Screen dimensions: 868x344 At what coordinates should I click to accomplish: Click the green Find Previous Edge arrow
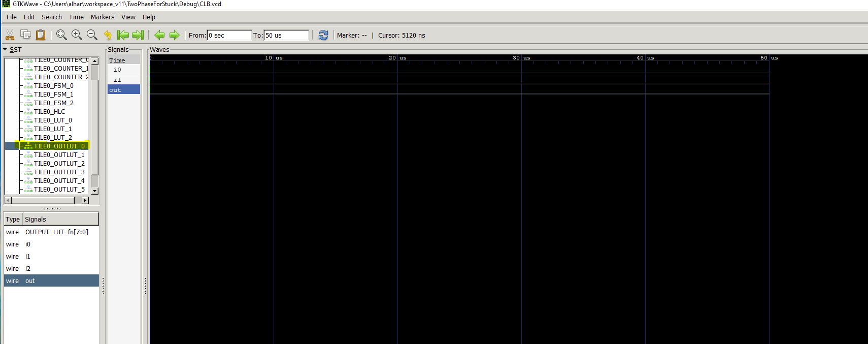pos(159,35)
